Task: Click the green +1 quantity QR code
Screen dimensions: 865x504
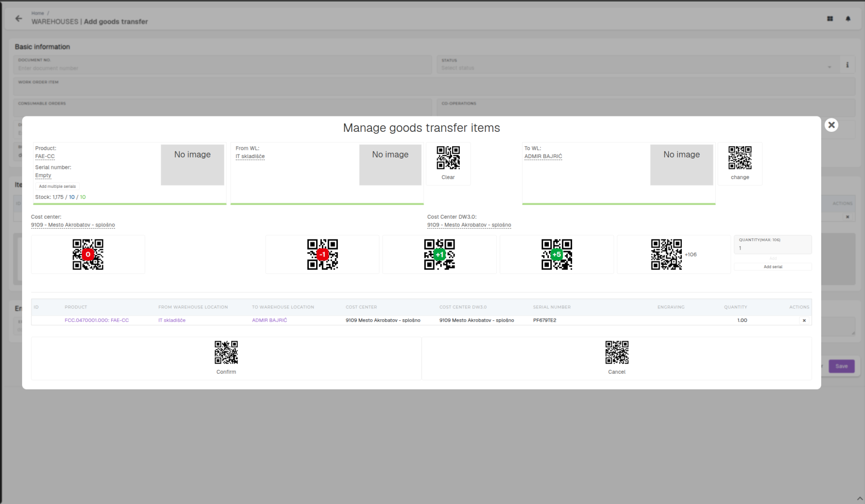Action: click(439, 254)
